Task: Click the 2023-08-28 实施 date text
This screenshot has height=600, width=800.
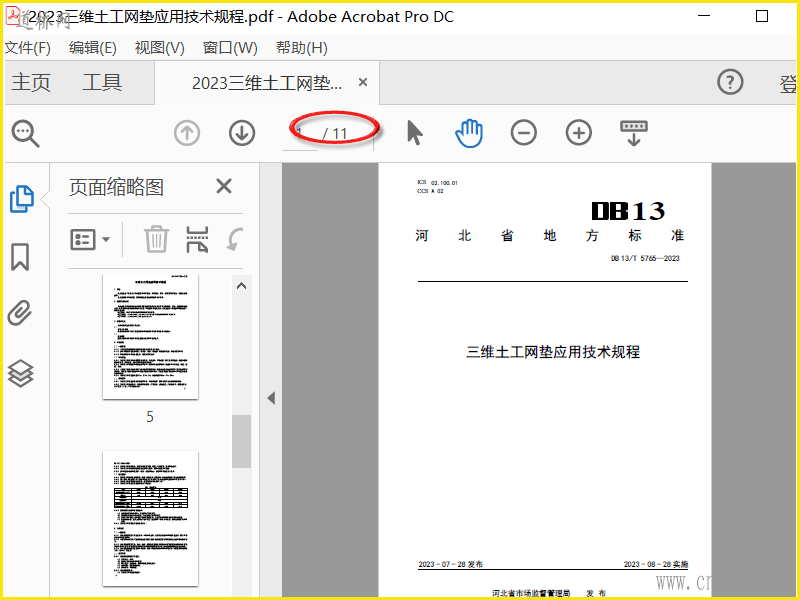Action: (656, 564)
